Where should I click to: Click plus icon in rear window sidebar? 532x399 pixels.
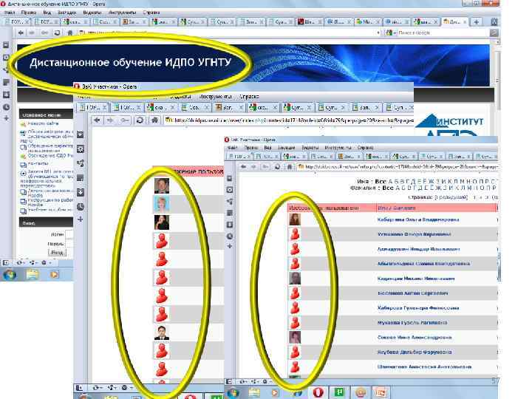point(7,118)
